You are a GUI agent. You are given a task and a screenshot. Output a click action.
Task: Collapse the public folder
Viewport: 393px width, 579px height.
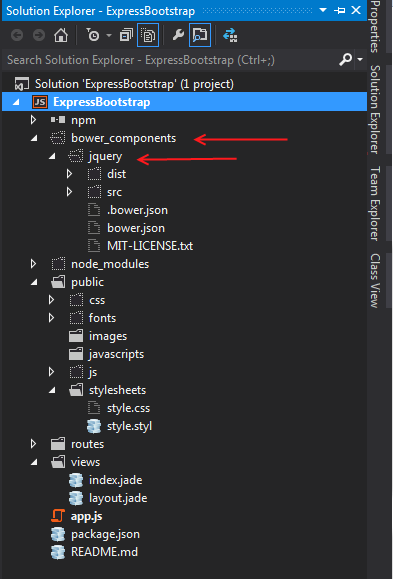point(34,282)
